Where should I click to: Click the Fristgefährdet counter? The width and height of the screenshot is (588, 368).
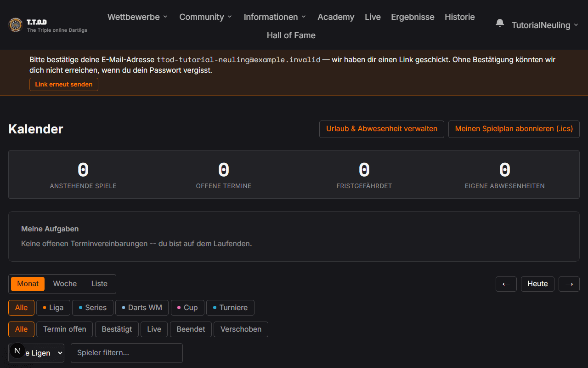pyautogui.click(x=364, y=175)
